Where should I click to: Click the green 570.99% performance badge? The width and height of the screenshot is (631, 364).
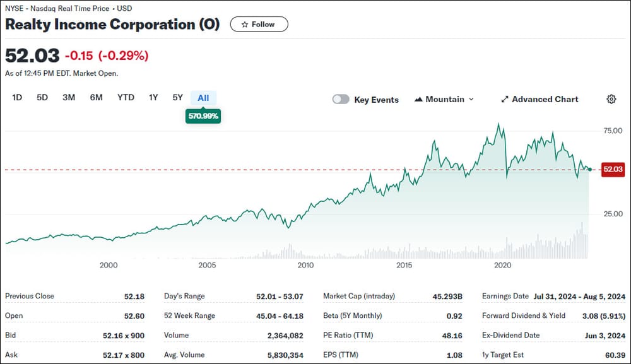[203, 116]
